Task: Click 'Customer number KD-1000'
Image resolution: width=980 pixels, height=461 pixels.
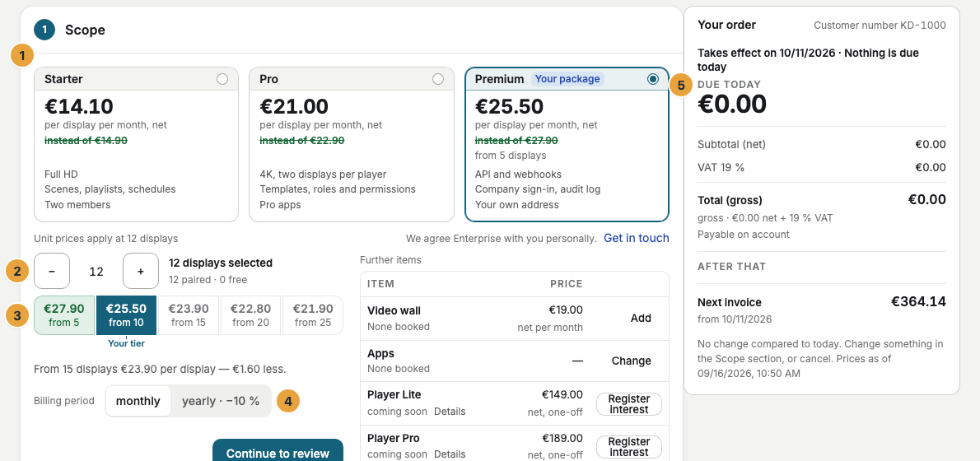Action: [880, 26]
